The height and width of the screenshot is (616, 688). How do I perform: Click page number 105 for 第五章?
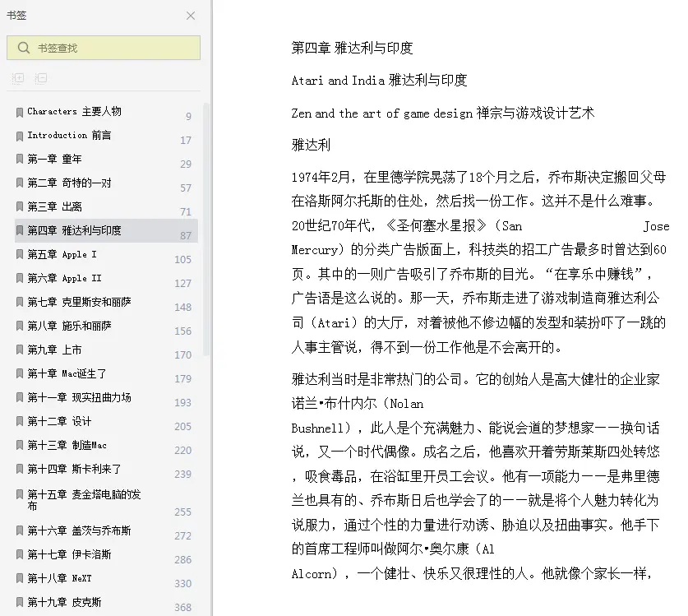[183, 260]
